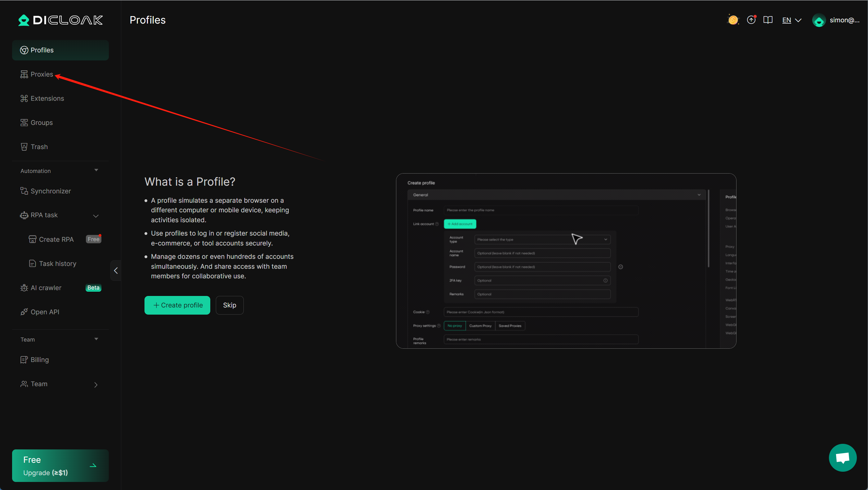Click the Skip button
Screen dimensions: 868x490
[229, 305]
